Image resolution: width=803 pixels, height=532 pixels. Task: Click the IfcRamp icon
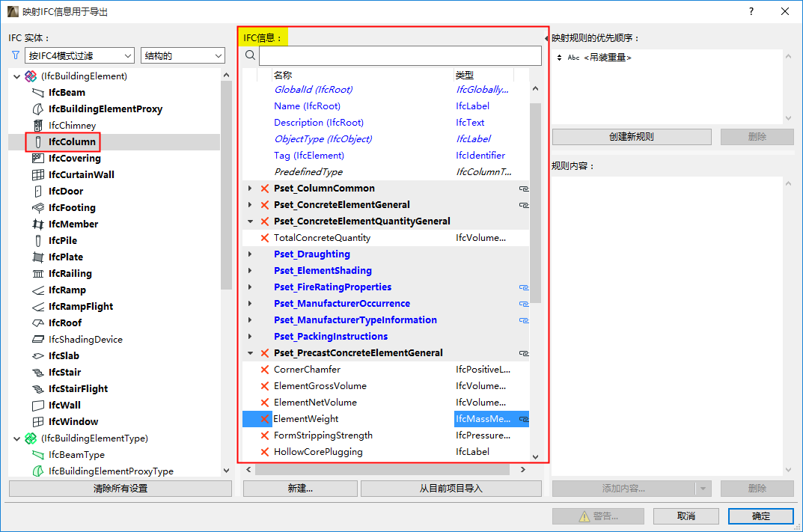tap(38, 290)
